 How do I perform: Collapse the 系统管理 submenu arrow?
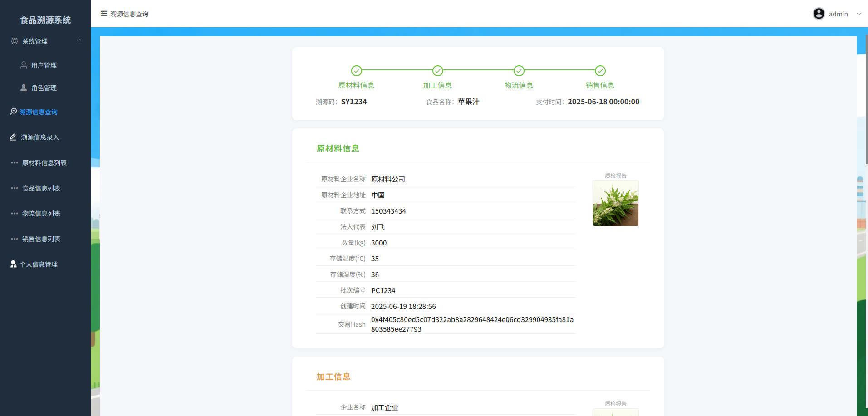tap(79, 40)
